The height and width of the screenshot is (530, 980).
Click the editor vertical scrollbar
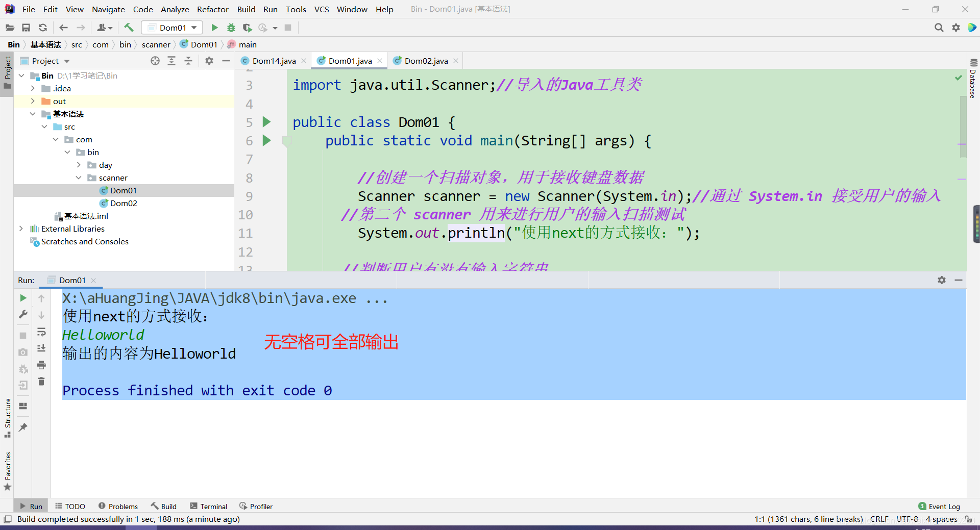[963, 127]
